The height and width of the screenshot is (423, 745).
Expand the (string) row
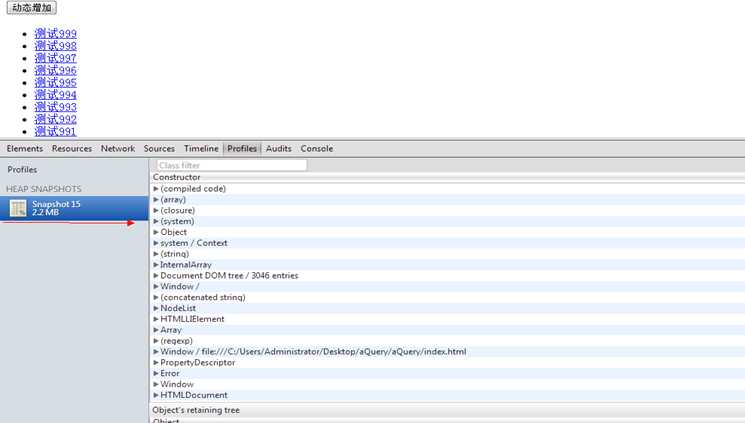click(x=155, y=254)
